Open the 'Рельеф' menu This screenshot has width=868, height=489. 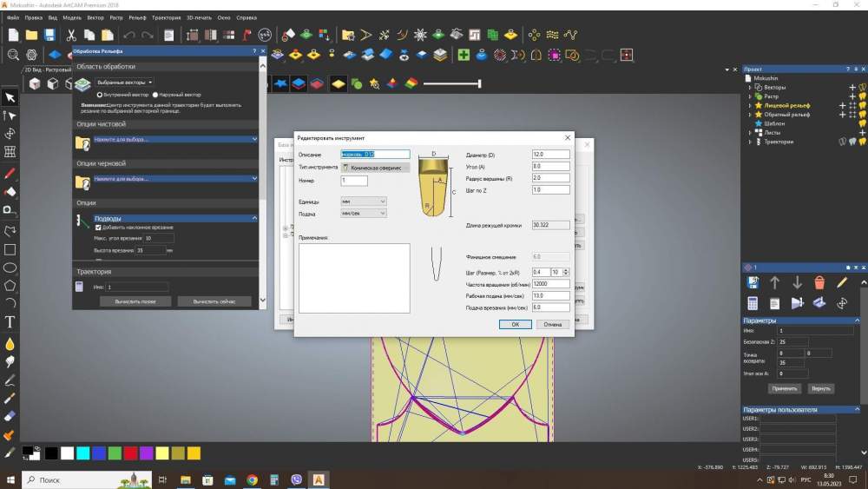[x=137, y=17]
